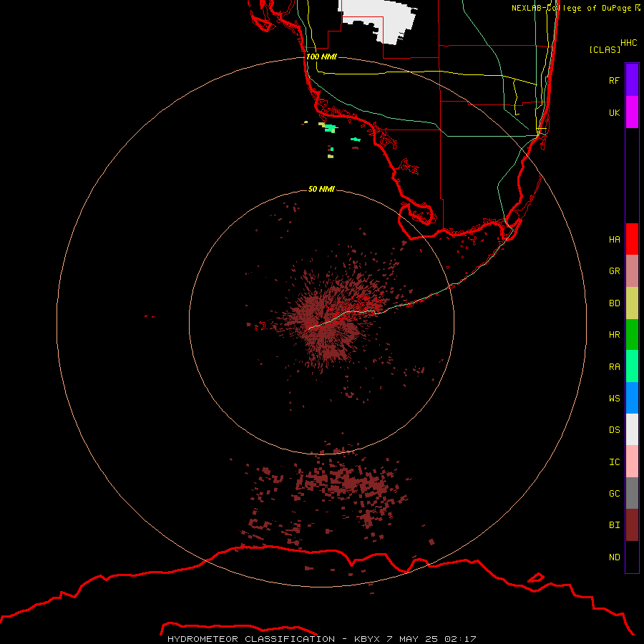Click the GR legend label
Viewport: 644px width, 644px height.
[x=614, y=271]
